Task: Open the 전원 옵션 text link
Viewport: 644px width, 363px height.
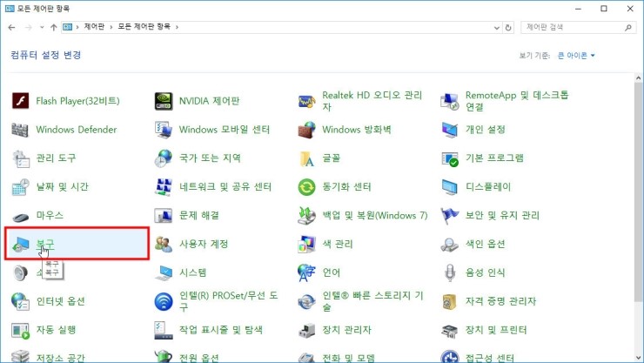Action: [198, 358]
